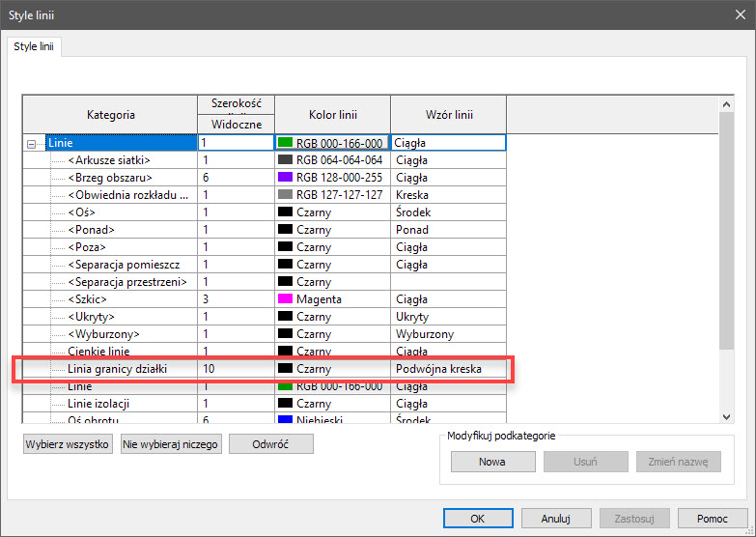Click the Magenta color swatch for Szkic
Viewport: 756px width, 537px height.
(x=285, y=299)
